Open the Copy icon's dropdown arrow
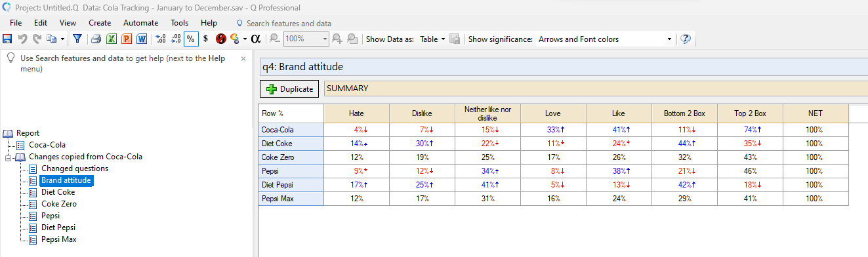This screenshot has height=257, width=868. click(x=62, y=39)
